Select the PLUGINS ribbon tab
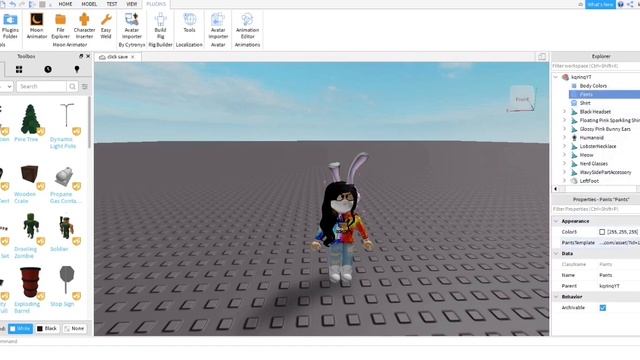This screenshot has height=360, width=640. [156, 4]
